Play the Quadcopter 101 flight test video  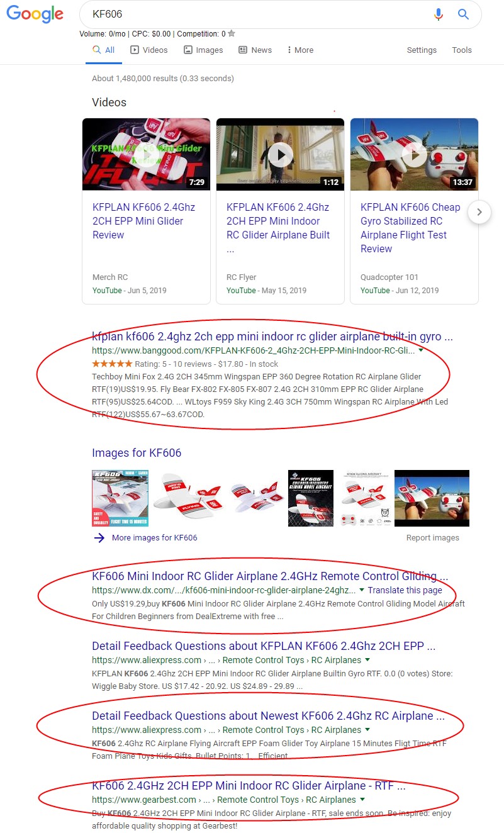(414, 154)
